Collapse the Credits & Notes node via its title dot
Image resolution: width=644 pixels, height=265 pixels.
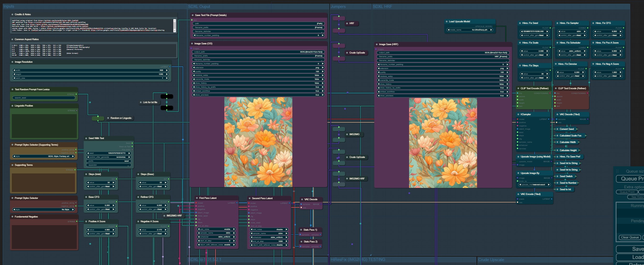coord(12,14)
